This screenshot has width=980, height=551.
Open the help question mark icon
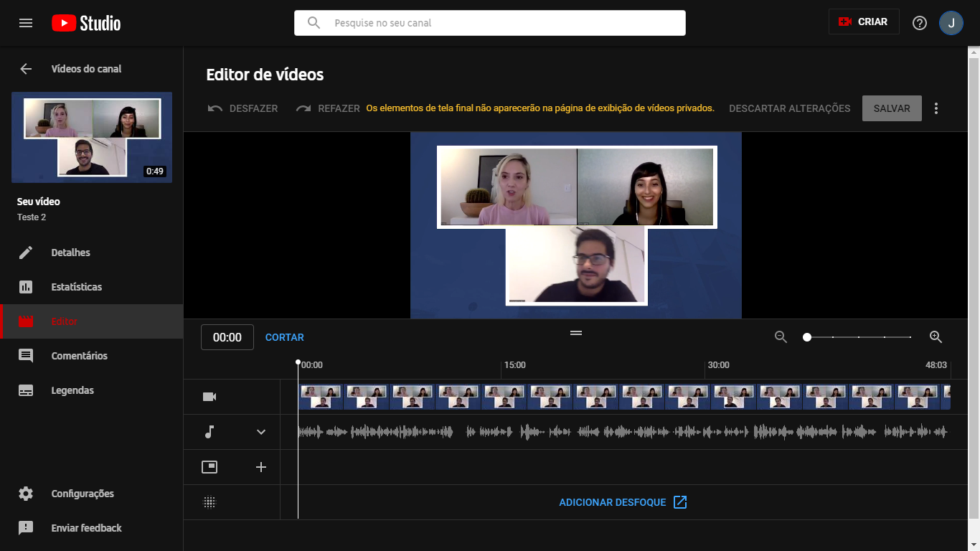point(919,22)
